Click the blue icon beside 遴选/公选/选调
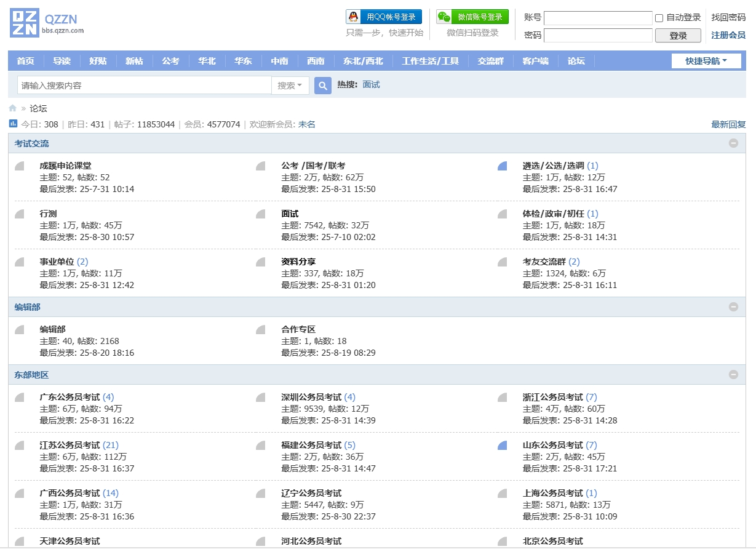The image size is (756, 549). click(503, 165)
